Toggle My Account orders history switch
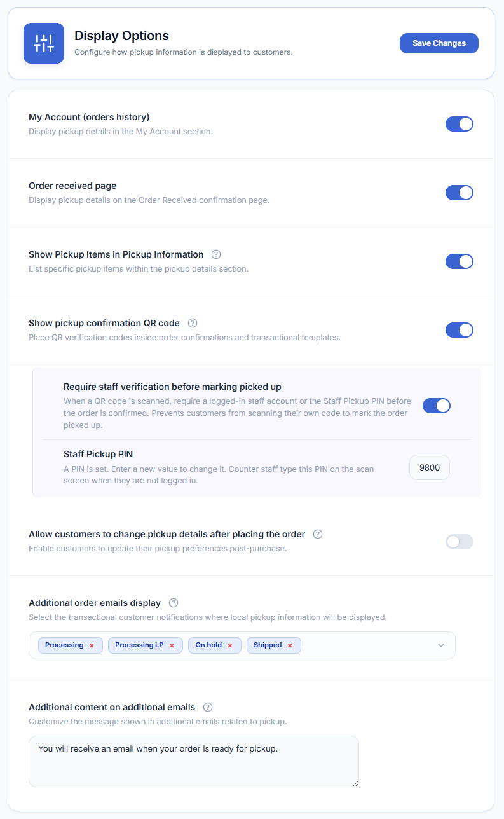The height and width of the screenshot is (819, 504). tap(460, 124)
